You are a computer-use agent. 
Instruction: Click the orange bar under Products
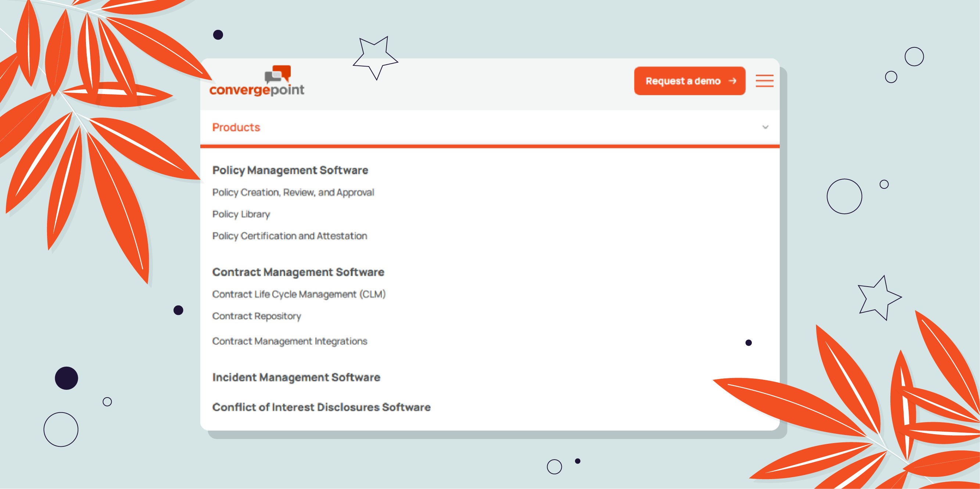coord(489,146)
